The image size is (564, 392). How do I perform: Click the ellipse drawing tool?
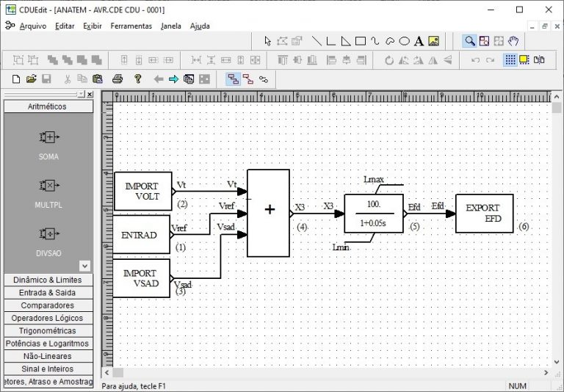tap(404, 41)
